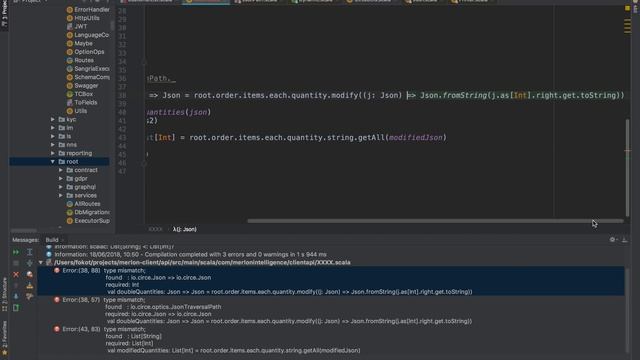Open the Swagger file in project tree
The width and height of the screenshot is (640, 360).
[x=86, y=86]
